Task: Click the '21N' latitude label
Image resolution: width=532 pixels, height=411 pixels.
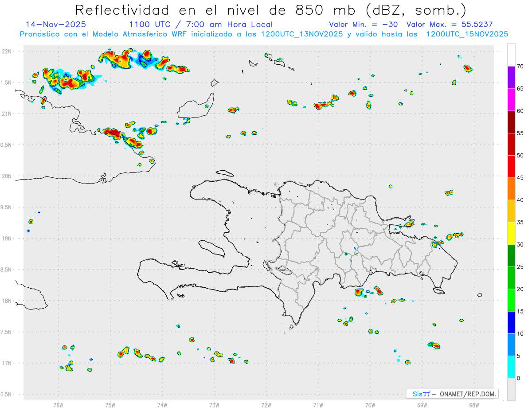Action: pos(7,114)
